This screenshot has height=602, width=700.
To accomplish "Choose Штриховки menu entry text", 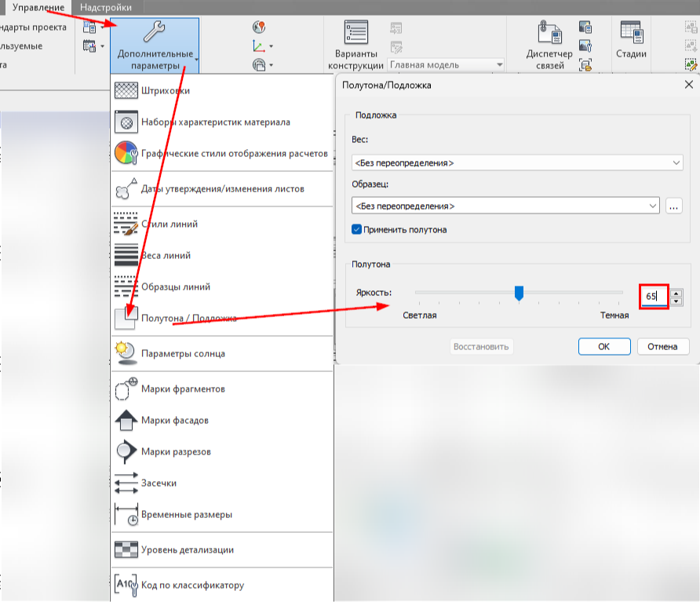I will pyautogui.click(x=166, y=91).
